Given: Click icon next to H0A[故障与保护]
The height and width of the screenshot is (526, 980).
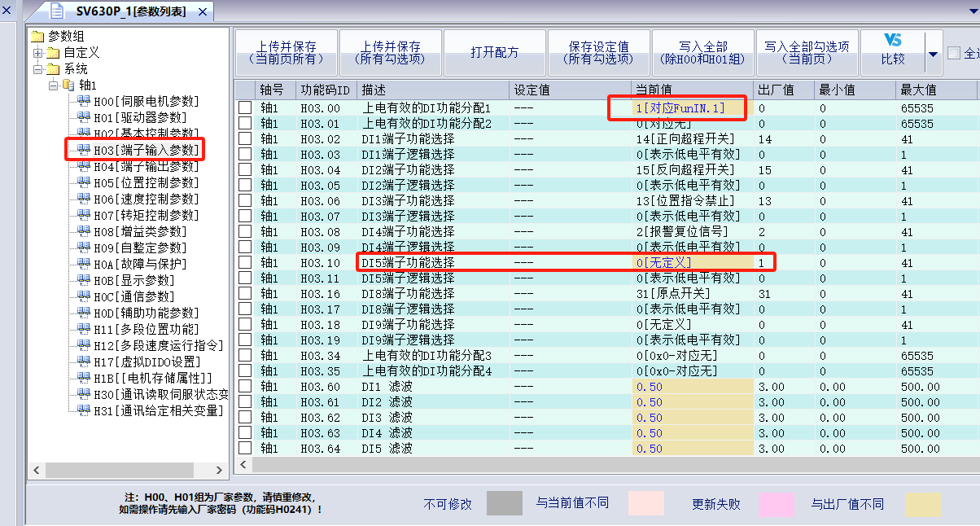Looking at the screenshot, I should coord(83,265).
